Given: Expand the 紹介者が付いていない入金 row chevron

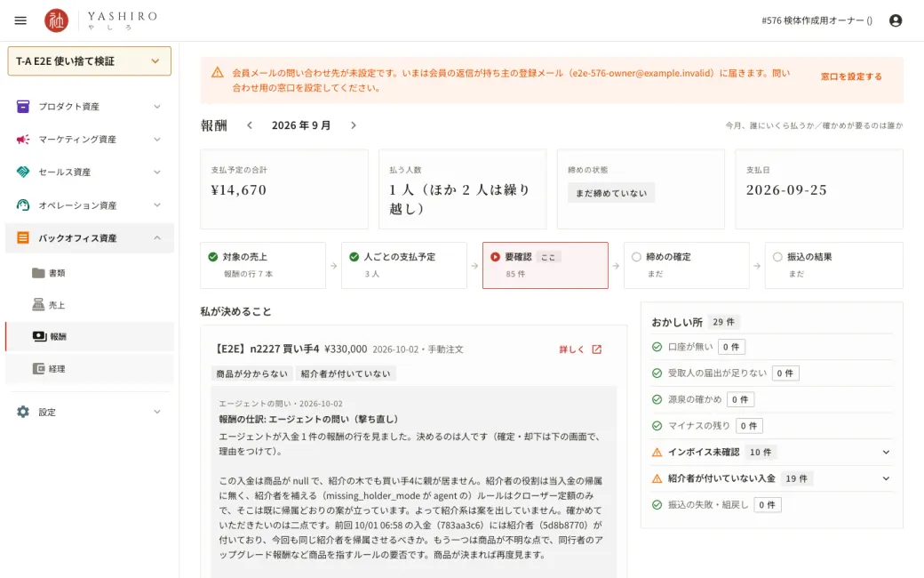Looking at the screenshot, I should [x=886, y=478].
